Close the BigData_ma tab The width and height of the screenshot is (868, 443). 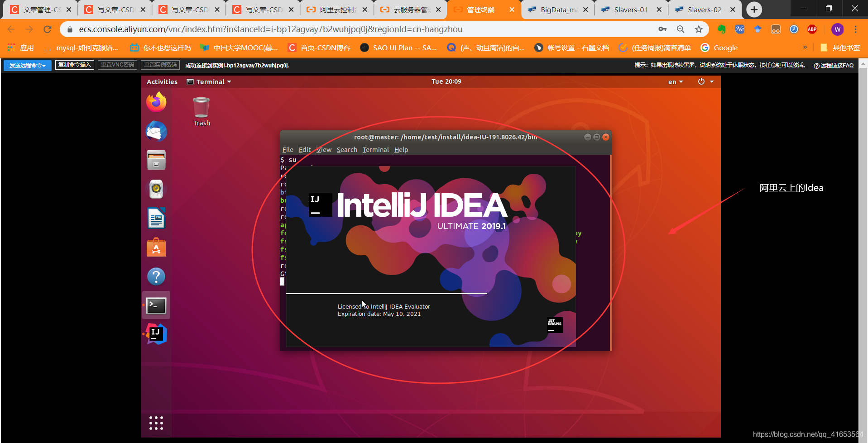585,10
